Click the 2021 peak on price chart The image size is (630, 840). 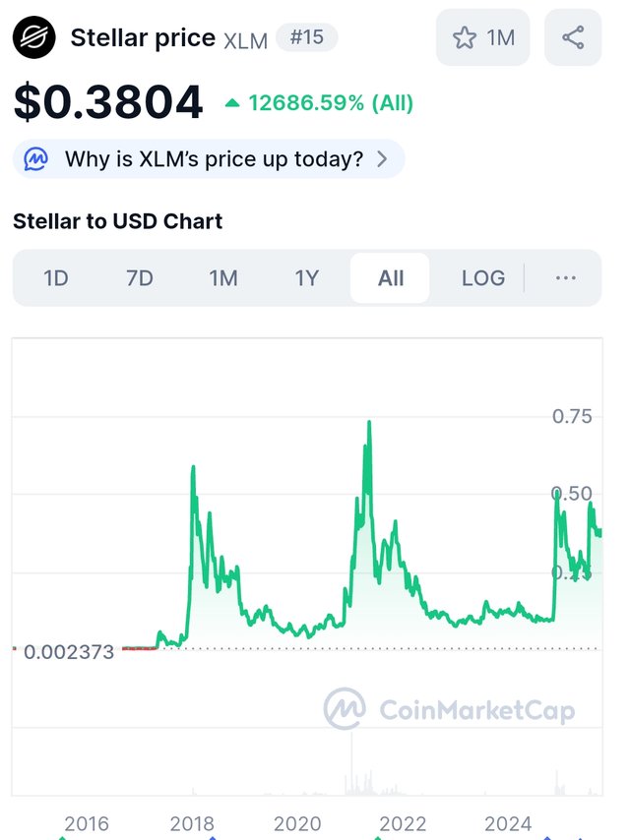point(369,423)
